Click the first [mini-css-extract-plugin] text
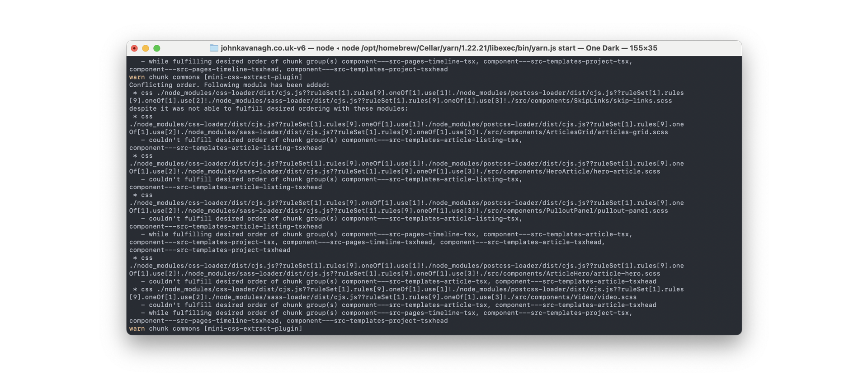 tap(253, 77)
